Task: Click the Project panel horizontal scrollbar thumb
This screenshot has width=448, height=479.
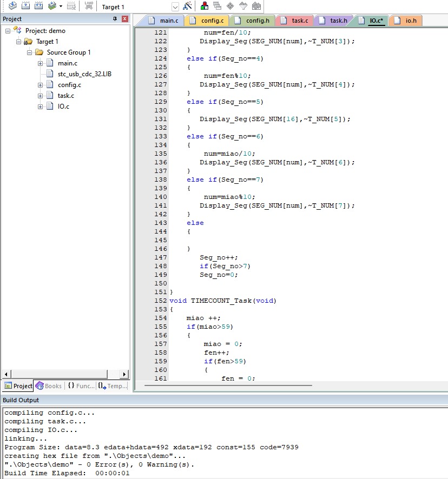Action: [60, 374]
